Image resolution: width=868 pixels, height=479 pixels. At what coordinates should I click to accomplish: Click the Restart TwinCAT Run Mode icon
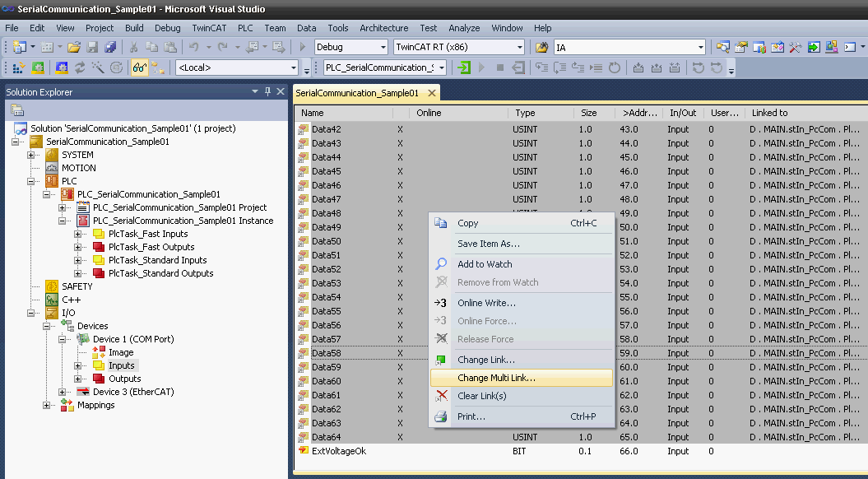pyautogui.click(x=38, y=67)
